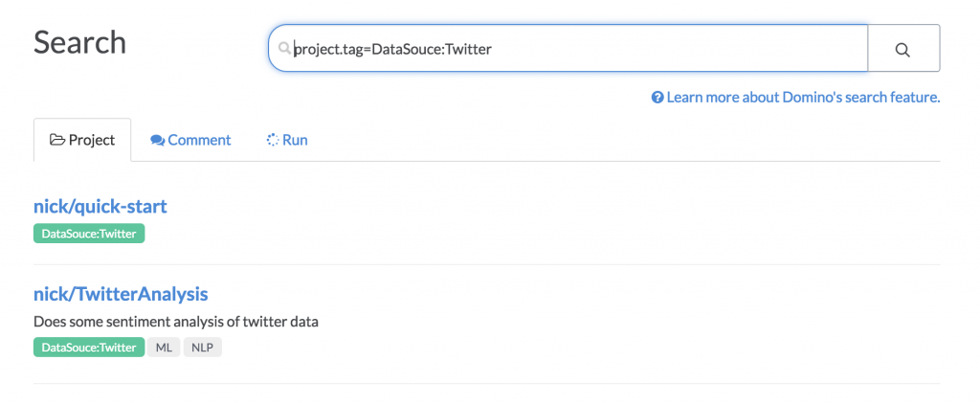Image resolution: width=980 pixels, height=405 pixels.
Task: Select the ML tag
Action: pyautogui.click(x=164, y=348)
